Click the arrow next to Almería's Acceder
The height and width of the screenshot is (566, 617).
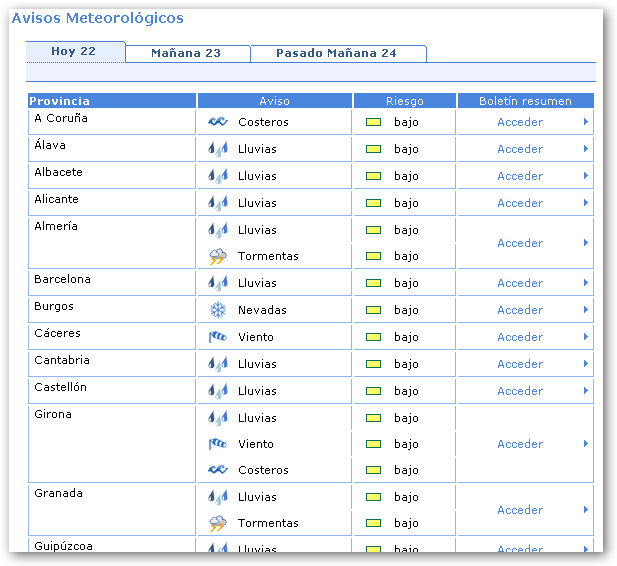point(586,243)
